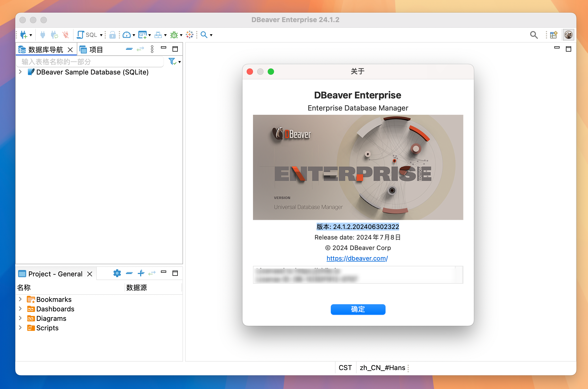Open navigator view menu three dots

(152, 49)
